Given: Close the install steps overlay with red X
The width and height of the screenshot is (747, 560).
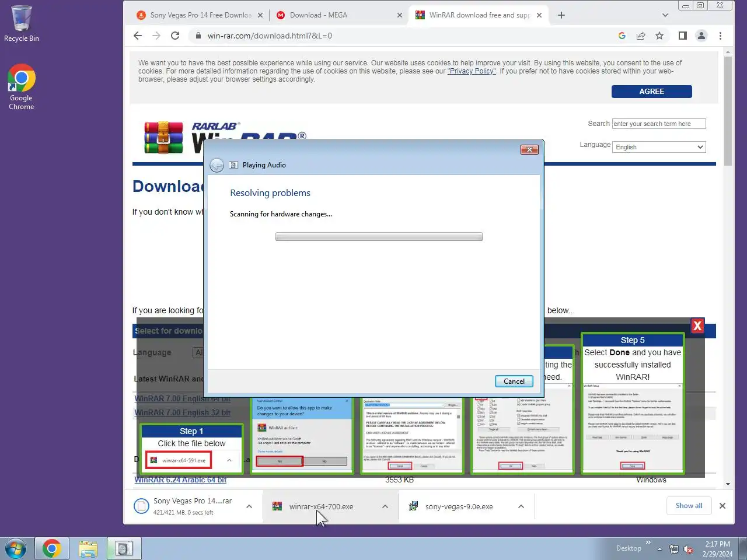Looking at the screenshot, I should (x=697, y=326).
